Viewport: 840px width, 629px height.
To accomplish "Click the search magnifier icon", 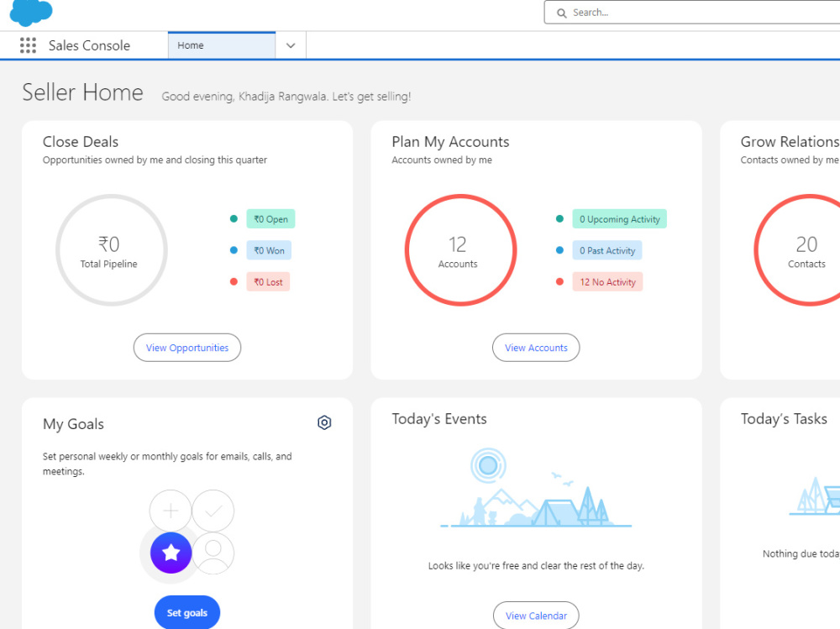I will coord(561,13).
